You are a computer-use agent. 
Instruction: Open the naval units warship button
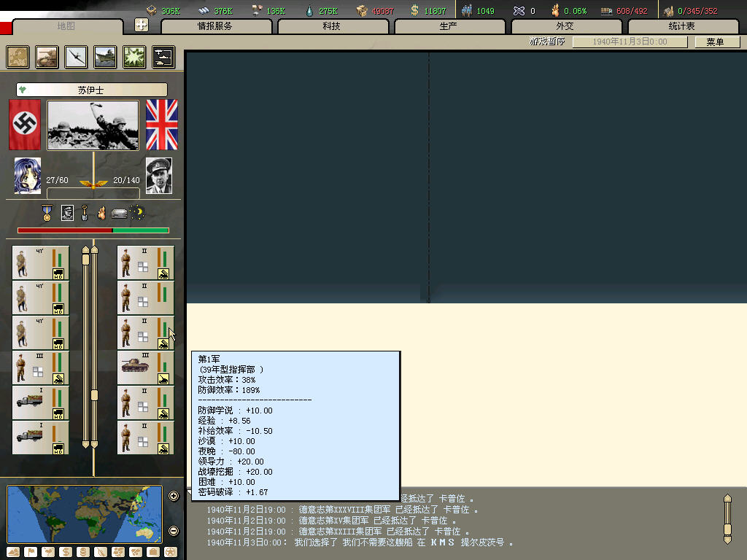tap(105, 57)
